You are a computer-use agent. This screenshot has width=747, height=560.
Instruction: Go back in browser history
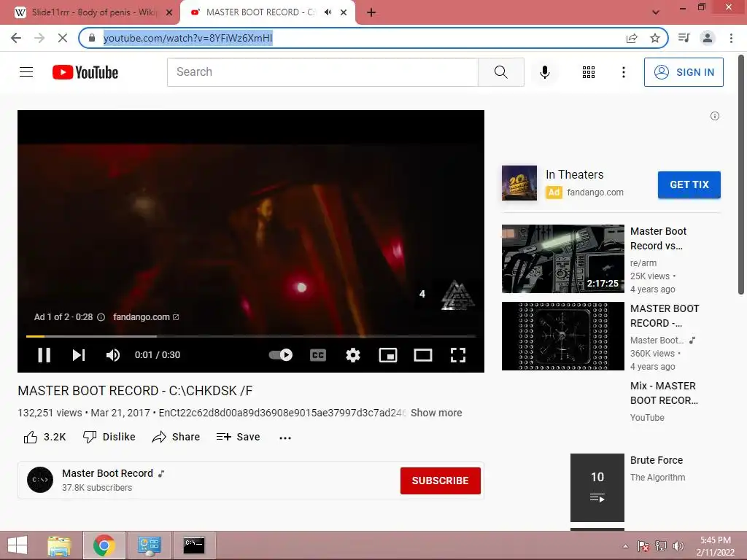pyautogui.click(x=16, y=38)
